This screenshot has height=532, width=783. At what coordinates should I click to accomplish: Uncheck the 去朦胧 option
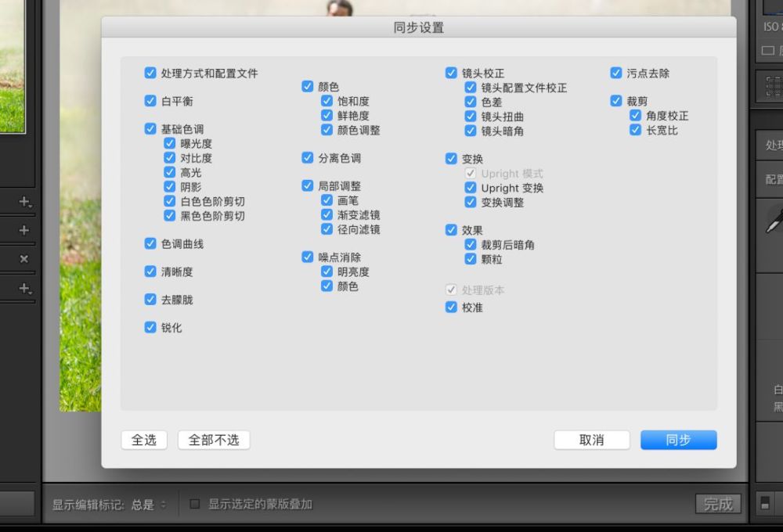(150, 300)
